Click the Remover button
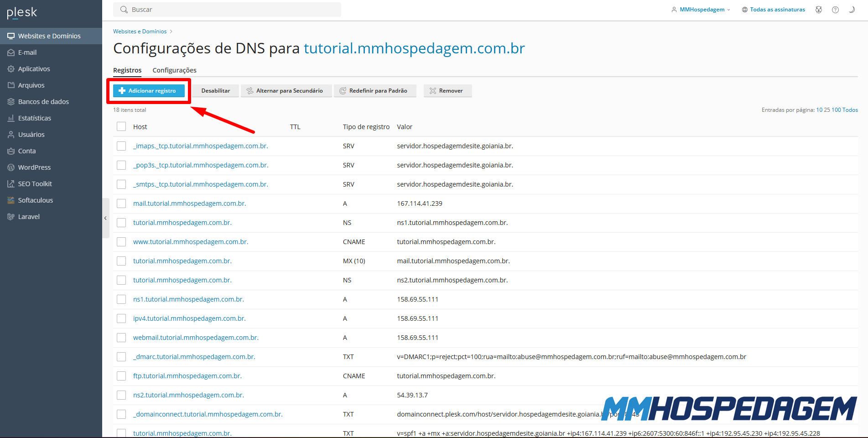 (447, 91)
